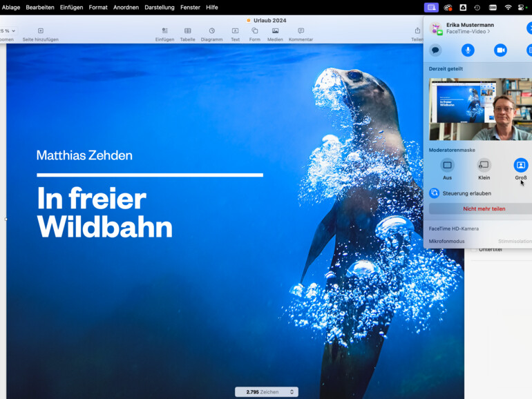
Task: Click Erika Mustermann's avatar
Action: [x=436, y=28]
